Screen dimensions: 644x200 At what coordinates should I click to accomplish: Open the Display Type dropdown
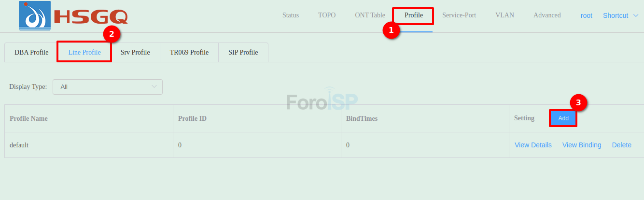108,87
